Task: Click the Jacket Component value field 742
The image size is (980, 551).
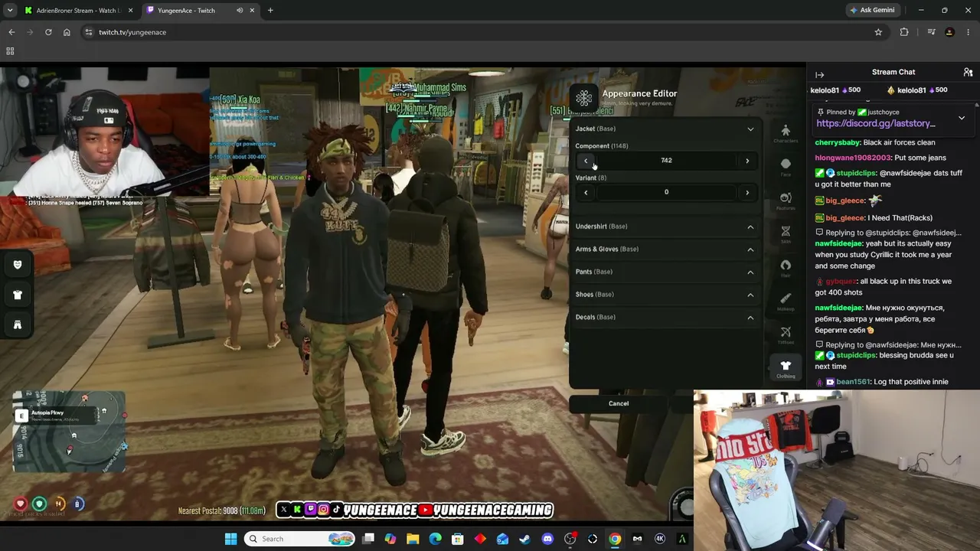Action: (x=666, y=161)
